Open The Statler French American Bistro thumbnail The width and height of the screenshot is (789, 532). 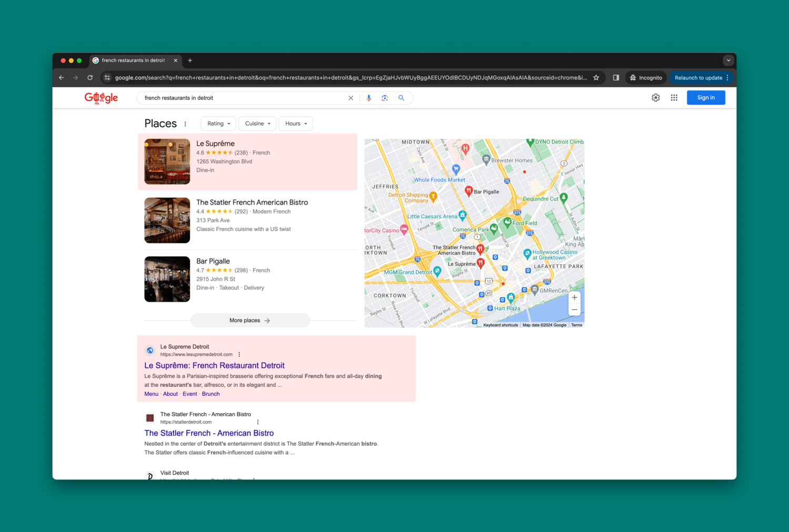(167, 220)
